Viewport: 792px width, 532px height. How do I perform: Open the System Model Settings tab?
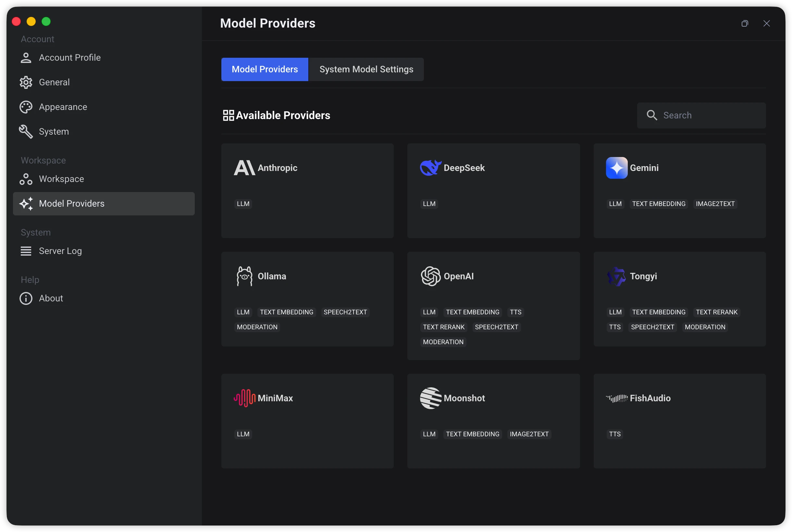point(366,69)
